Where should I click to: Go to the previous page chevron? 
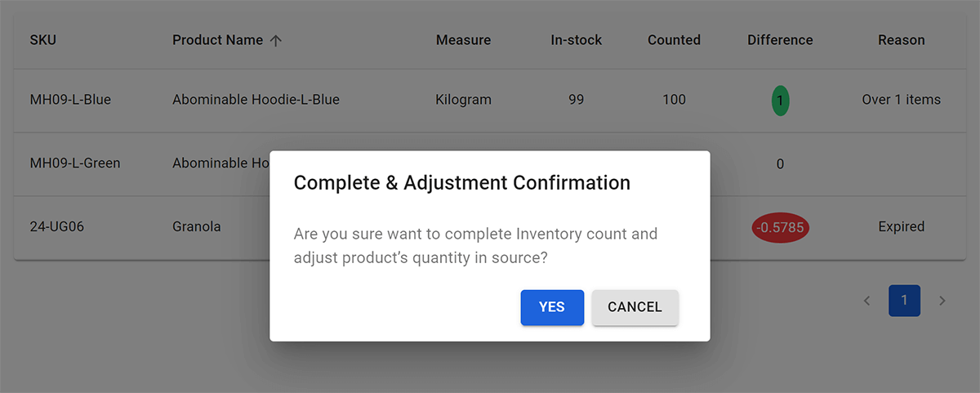click(x=866, y=301)
